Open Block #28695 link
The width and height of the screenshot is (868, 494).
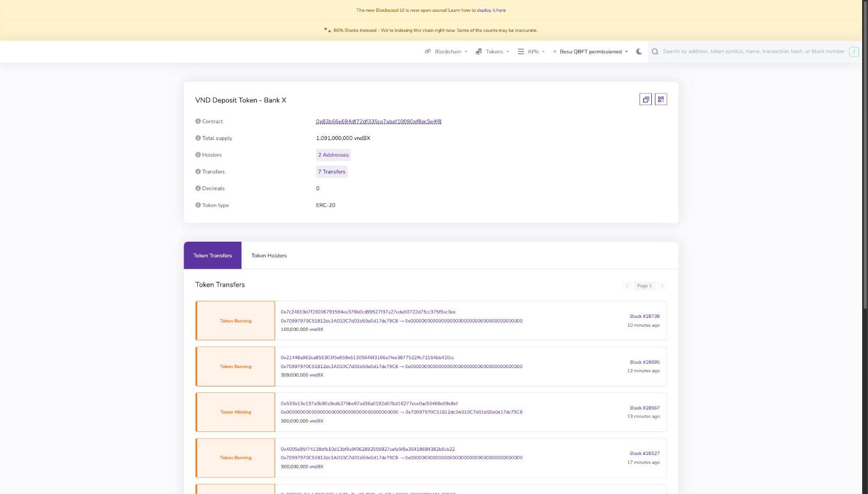coord(645,362)
